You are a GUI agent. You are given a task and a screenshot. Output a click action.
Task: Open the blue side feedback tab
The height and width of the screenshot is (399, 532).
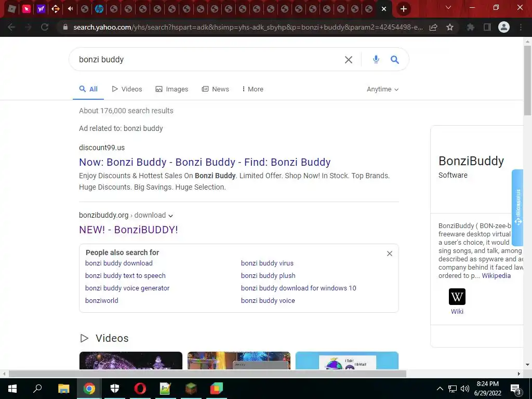pos(517,208)
